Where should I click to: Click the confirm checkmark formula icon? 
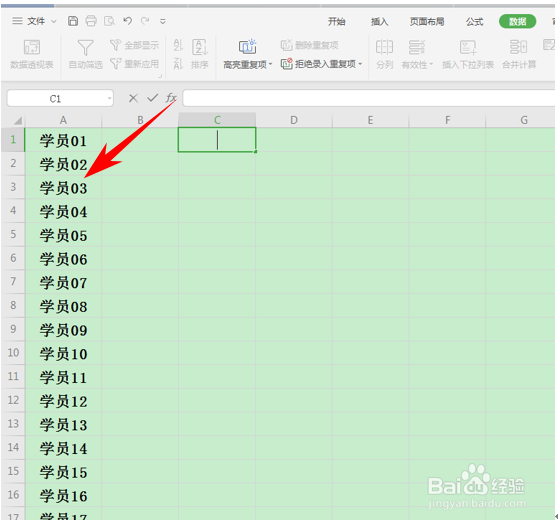click(153, 98)
